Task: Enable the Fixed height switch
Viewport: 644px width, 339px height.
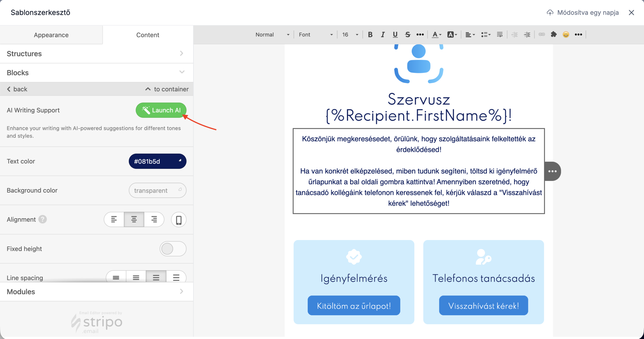Action: point(173,249)
